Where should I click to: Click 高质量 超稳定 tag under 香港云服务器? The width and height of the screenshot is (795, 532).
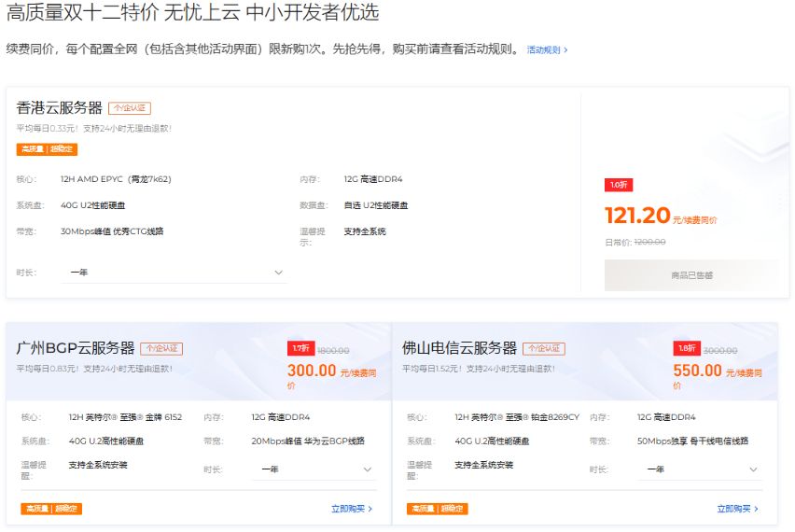coord(47,149)
